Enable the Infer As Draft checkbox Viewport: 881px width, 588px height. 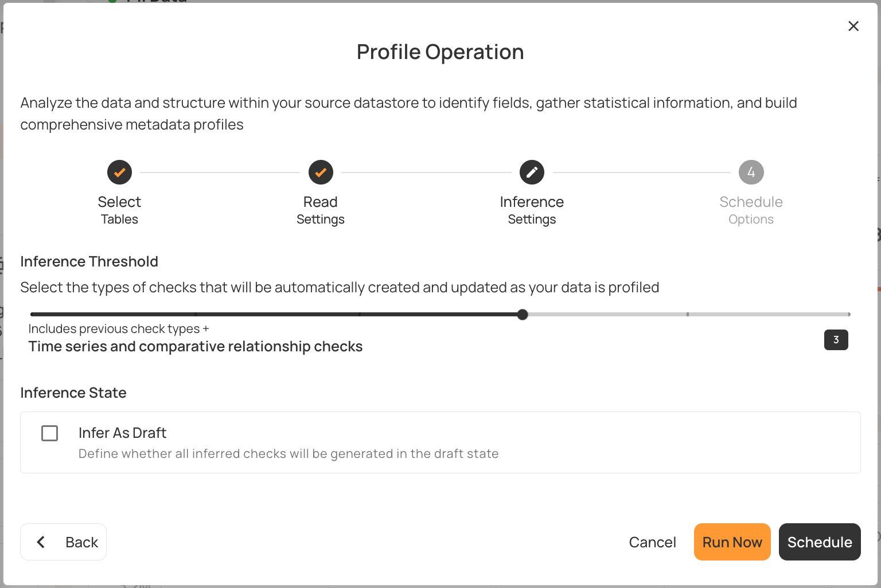(x=50, y=433)
